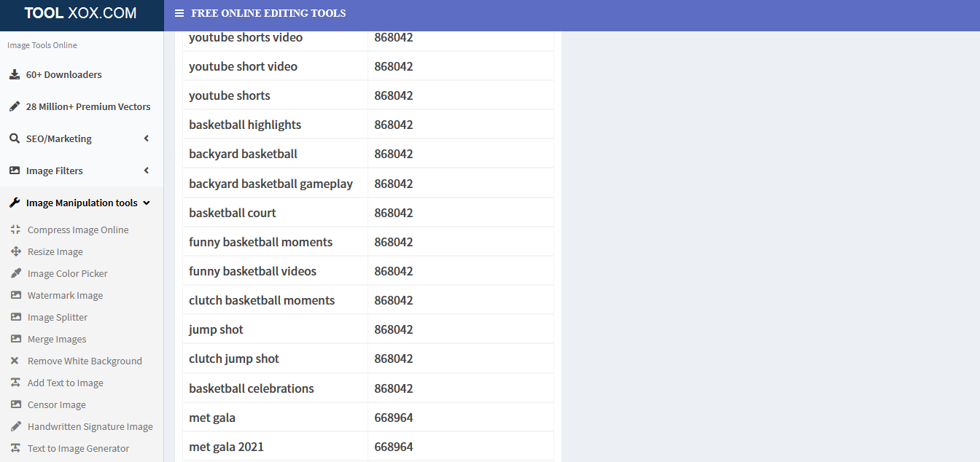
Task: Click the image icon beside Watermark Image
Action: (x=15, y=295)
